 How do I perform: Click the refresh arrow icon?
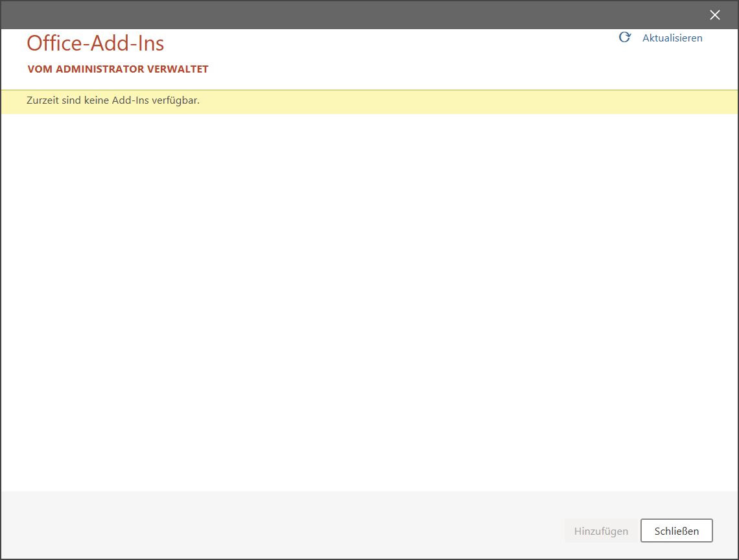coord(624,37)
